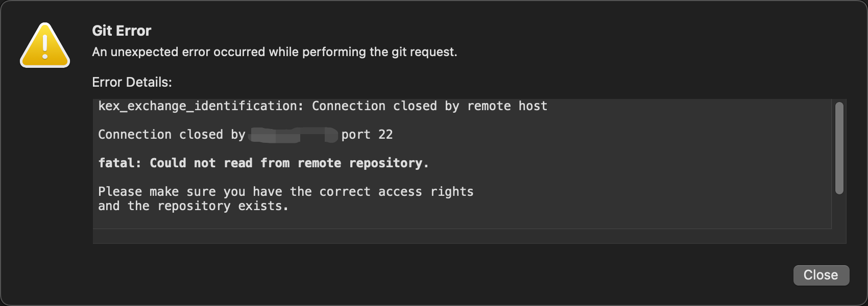Click the Git Error dialog title
Viewport: 868px width, 306px height.
click(x=121, y=31)
